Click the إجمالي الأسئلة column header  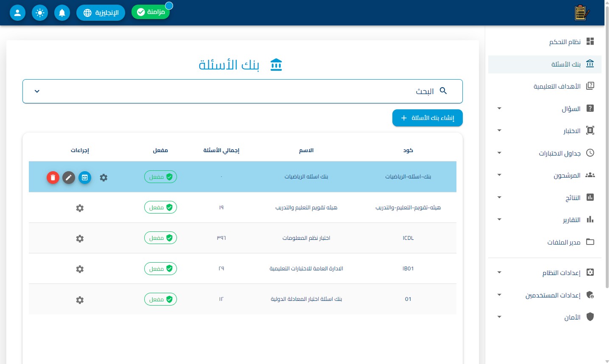[x=221, y=150]
